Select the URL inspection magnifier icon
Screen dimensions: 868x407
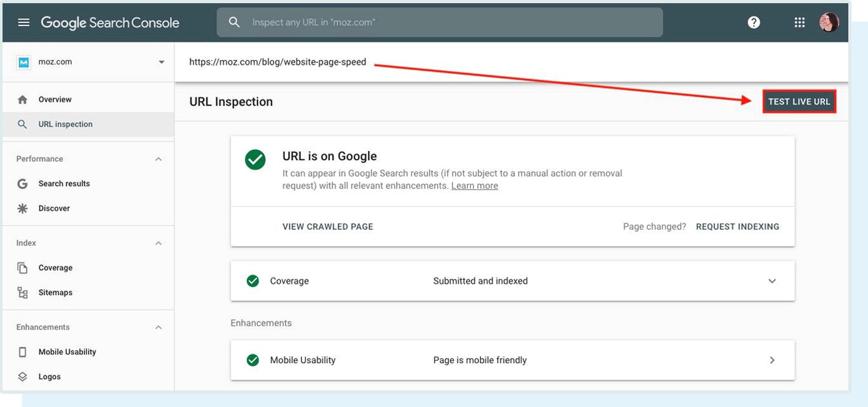pyautogui.click(x=24, y=124)
